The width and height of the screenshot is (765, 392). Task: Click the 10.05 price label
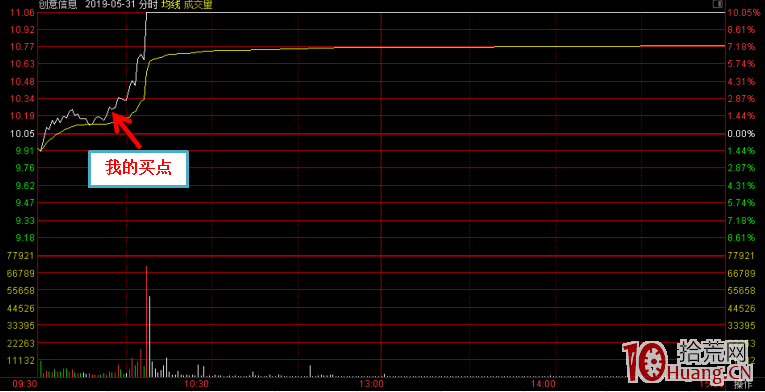click(23, 134)
